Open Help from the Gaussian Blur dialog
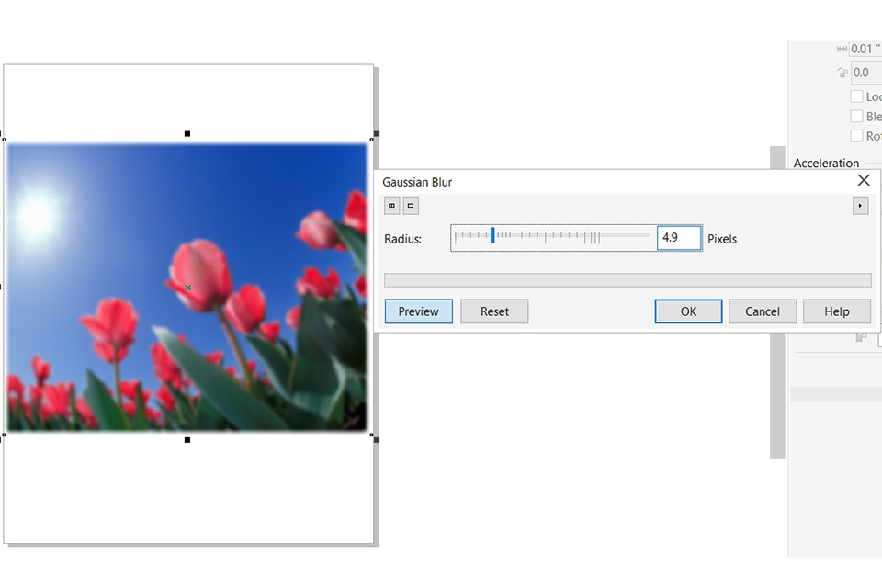882x588 pixels. (x=836, y=311)
